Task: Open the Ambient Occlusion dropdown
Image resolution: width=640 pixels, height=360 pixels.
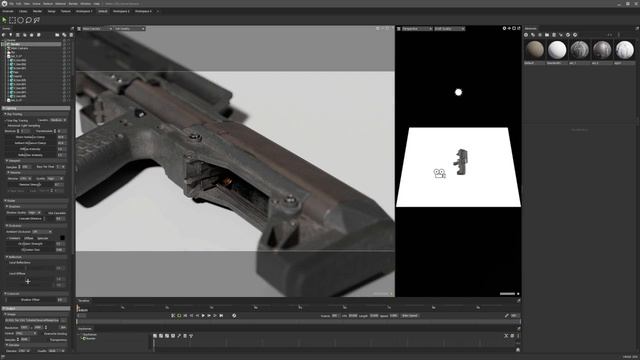Action: (x=42, y=231)
